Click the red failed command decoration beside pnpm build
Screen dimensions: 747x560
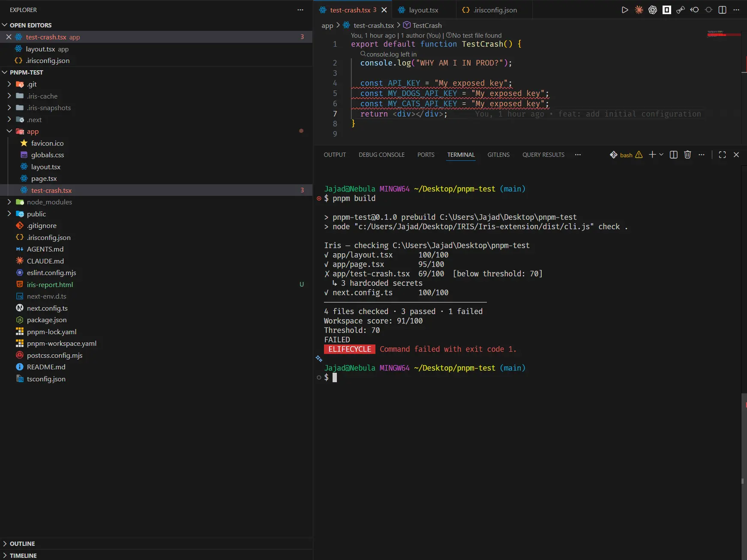coord(319,198)
